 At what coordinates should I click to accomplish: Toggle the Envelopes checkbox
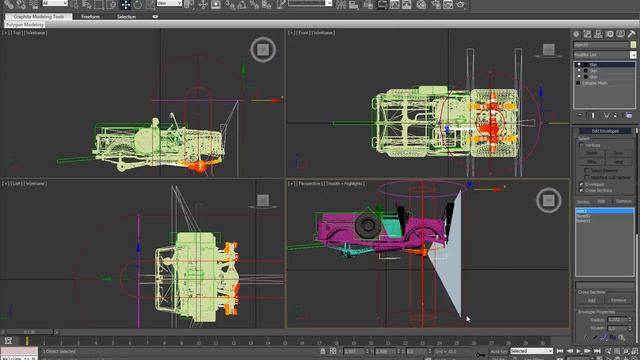[581, 184]
